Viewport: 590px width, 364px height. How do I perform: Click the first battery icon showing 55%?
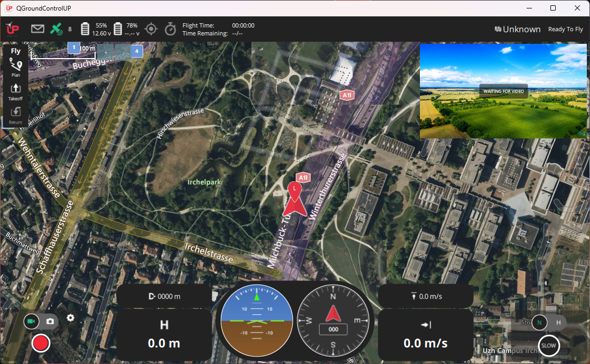(x=85, y=29)
